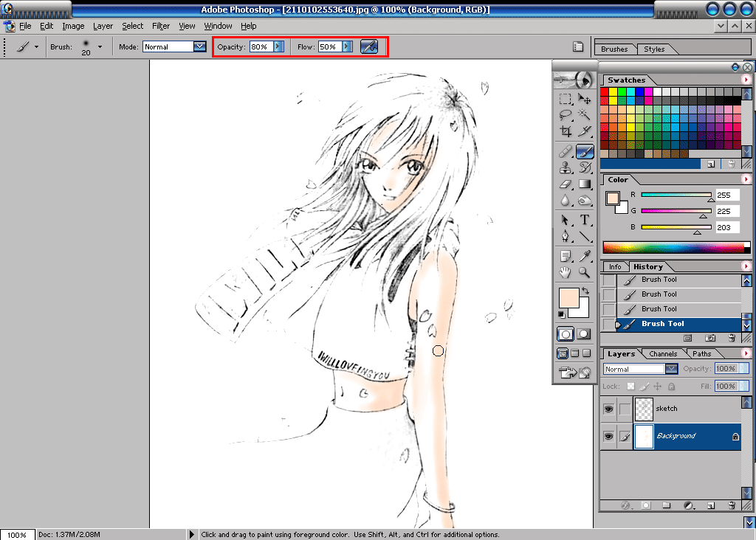Set history brush source on first Brush Tool state
The image size is (756, 540).
point(609,280)
